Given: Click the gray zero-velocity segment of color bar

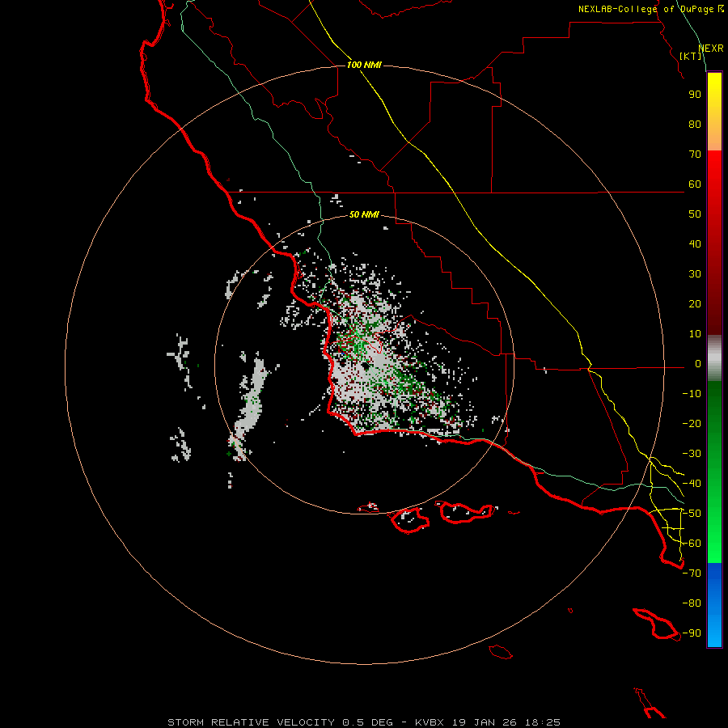Looking at the screenshot, I should click(x=714, y=358).
